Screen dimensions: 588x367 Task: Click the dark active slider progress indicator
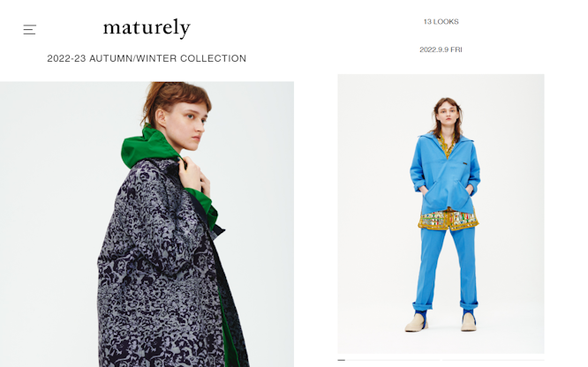342,360
